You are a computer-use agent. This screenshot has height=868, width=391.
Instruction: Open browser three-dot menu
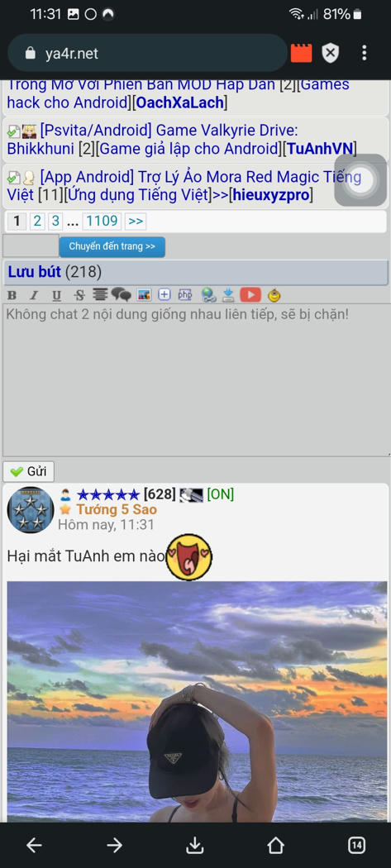364,53
